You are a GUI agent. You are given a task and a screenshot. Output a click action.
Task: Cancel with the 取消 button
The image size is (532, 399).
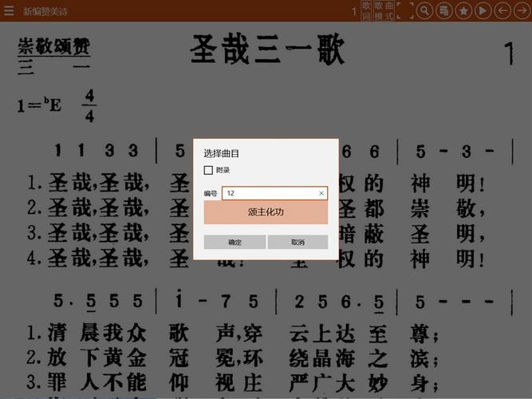pyautogui.click(x=298, y=242)
